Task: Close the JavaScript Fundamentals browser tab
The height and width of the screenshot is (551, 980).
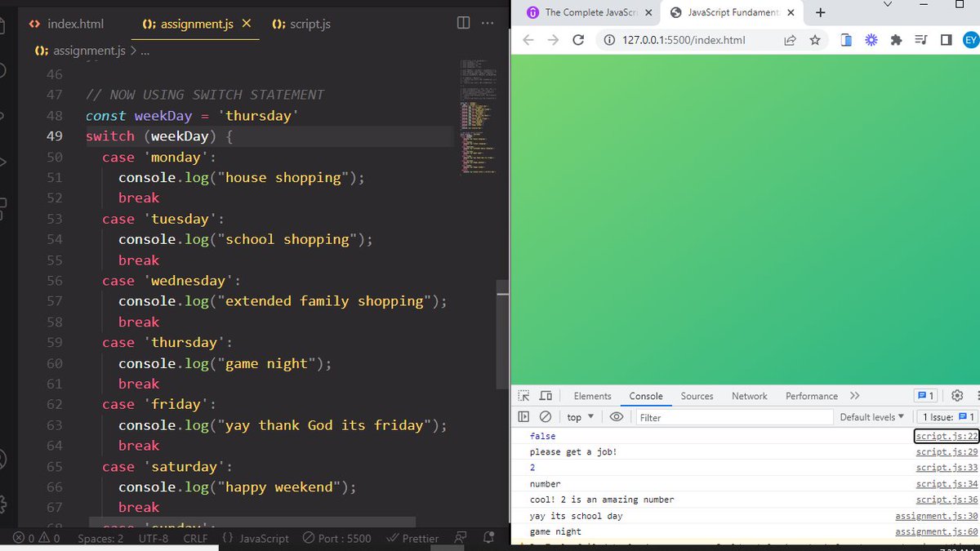Action: 791,12
